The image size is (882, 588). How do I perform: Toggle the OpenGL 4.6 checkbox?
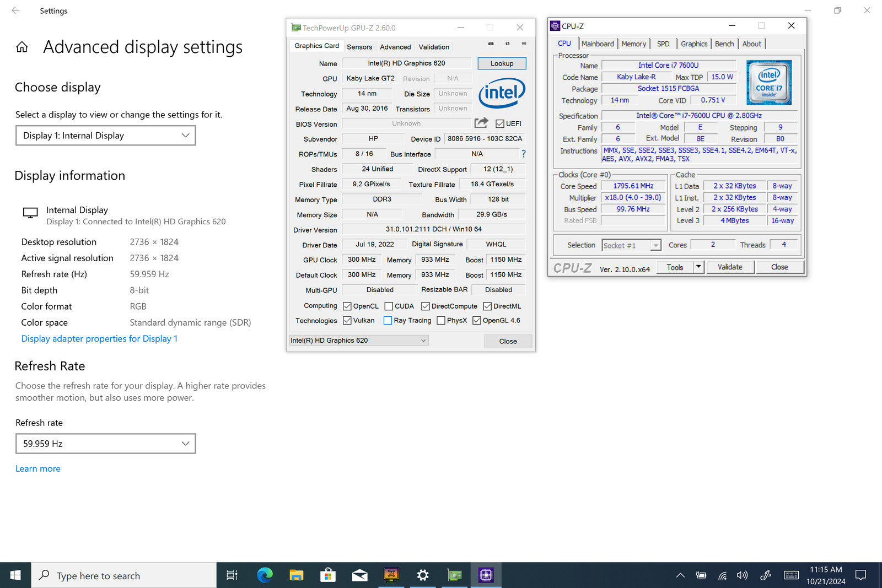pyautogui.click(x=477, y=320)
